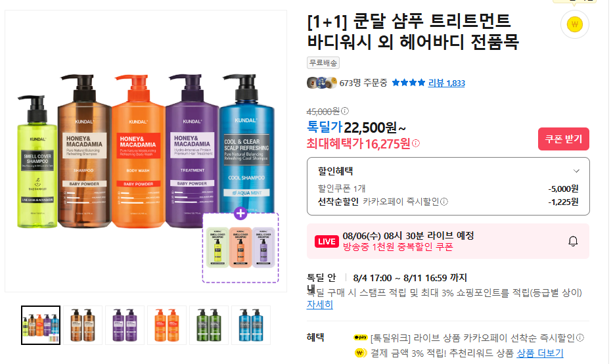Open info icon next to 45,000원 original price
Screen dimensions: 613x364
tap(345, 111)
